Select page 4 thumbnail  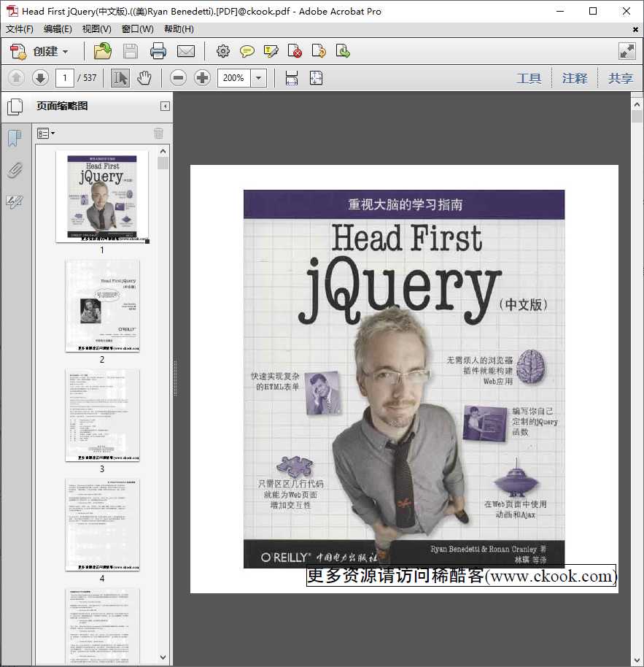(102, 525)
